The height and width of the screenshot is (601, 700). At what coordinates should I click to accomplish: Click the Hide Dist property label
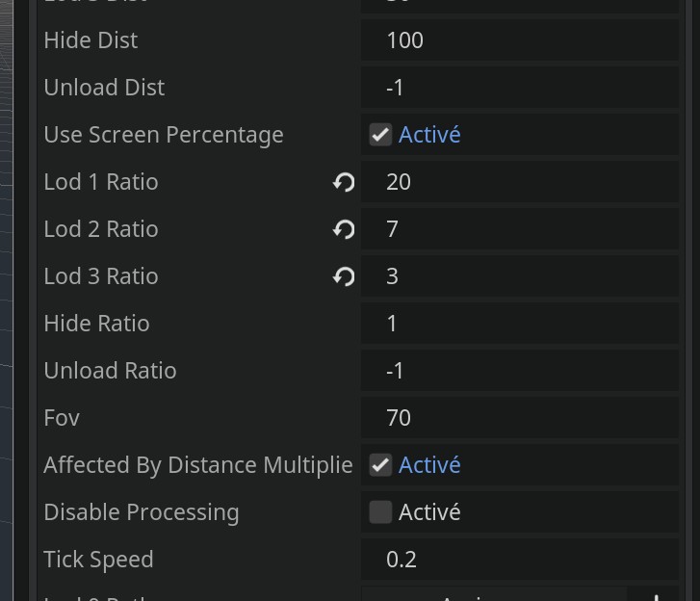[x=91, y=40]
